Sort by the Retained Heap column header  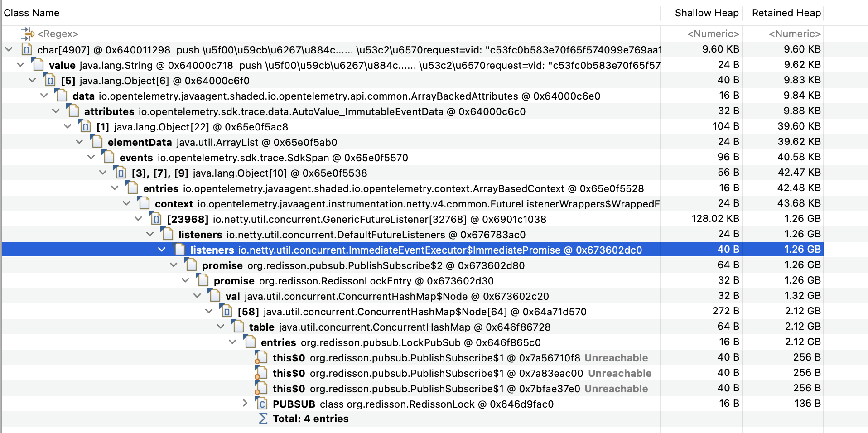[x=786, y=13]
